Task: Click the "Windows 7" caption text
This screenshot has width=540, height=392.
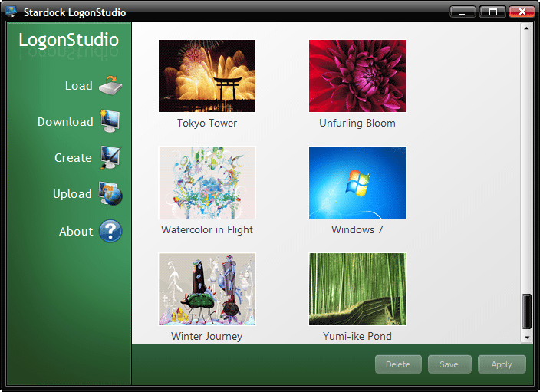Action: (x=357, y=230)
